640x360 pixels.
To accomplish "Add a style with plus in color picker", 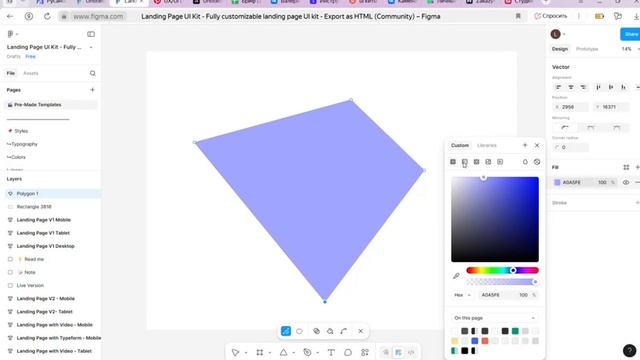I will pyautogui.click(x=525, y=145).
